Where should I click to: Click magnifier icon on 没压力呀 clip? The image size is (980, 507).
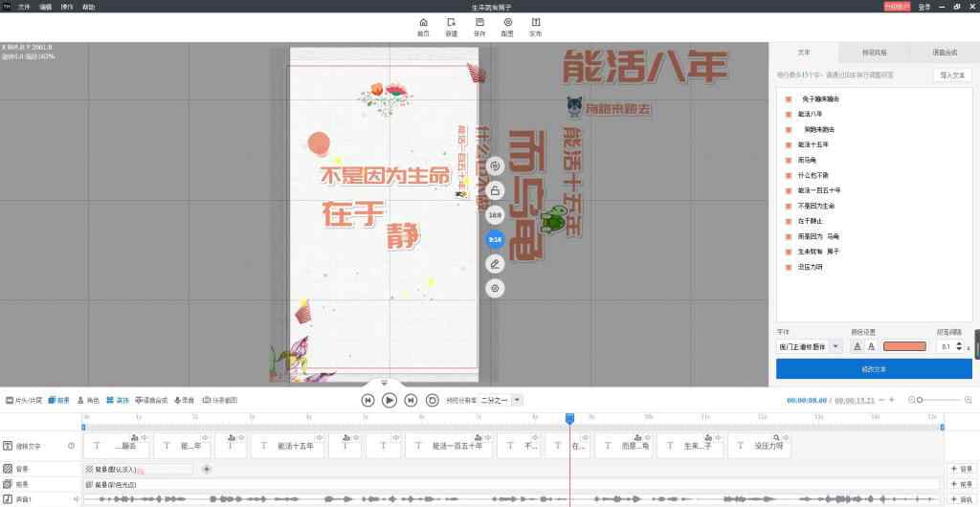(x=776, y=438)
